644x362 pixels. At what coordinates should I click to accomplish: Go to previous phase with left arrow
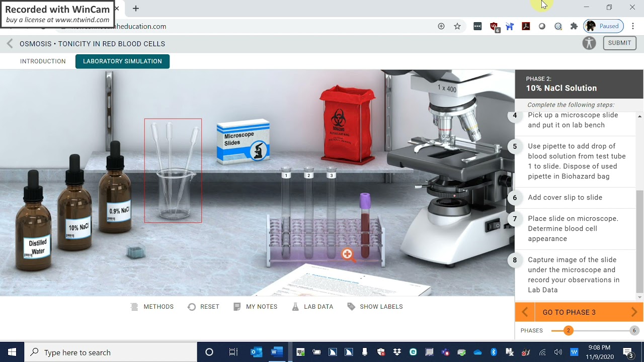tap(525, 312)
